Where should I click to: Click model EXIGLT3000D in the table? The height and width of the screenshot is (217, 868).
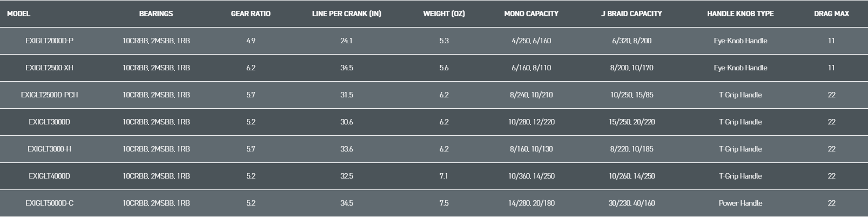pos(49,122)
